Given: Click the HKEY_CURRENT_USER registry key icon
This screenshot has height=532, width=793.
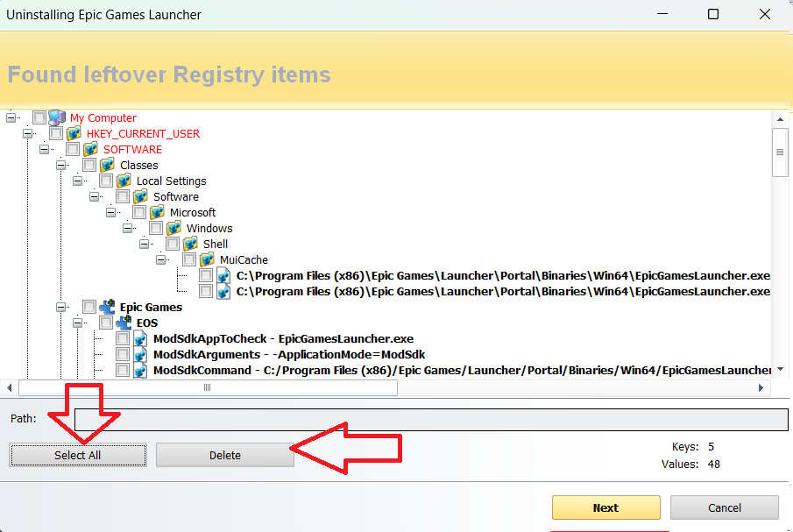Looking at the screenshot, I should coord(74,133).
